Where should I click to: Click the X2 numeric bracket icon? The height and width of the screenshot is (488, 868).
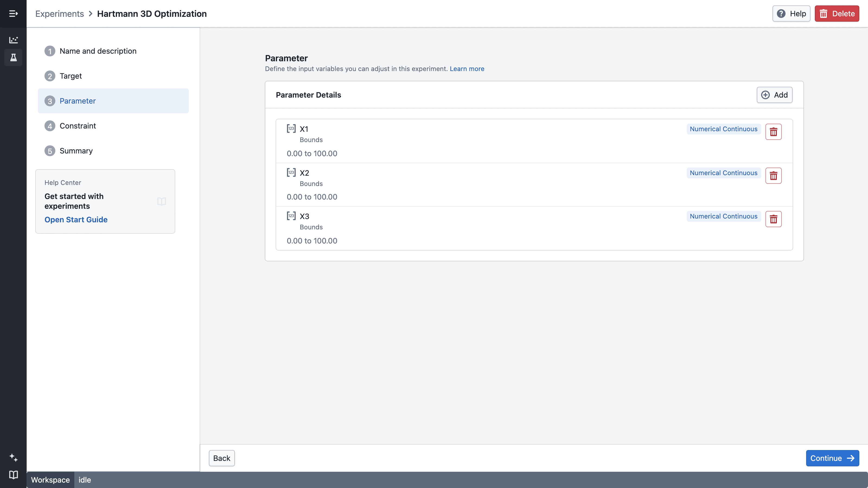[x=291, y=172]
